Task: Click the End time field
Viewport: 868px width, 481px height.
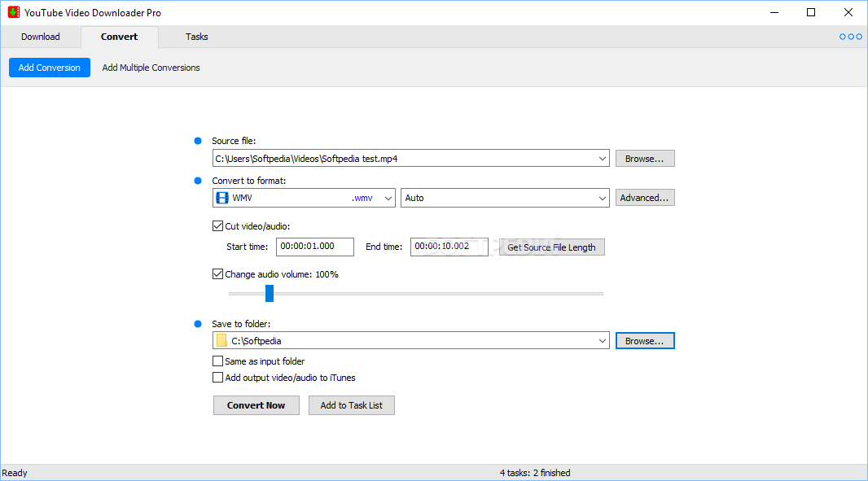Action: pos(449,247)
